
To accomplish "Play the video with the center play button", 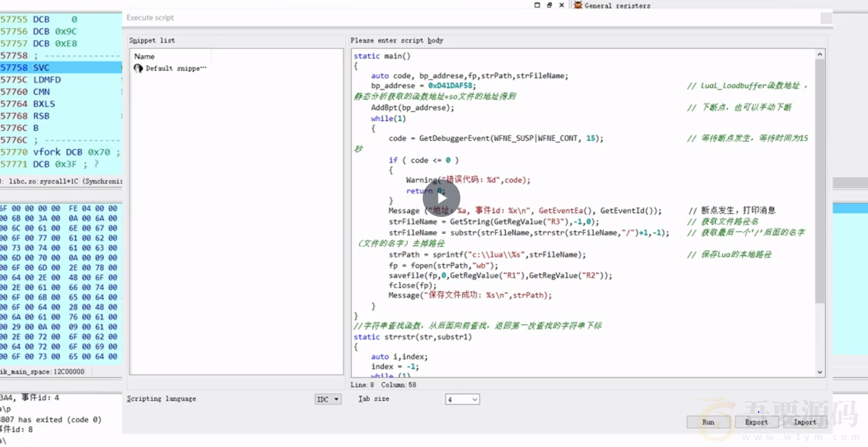I will (x=442, y=199).
